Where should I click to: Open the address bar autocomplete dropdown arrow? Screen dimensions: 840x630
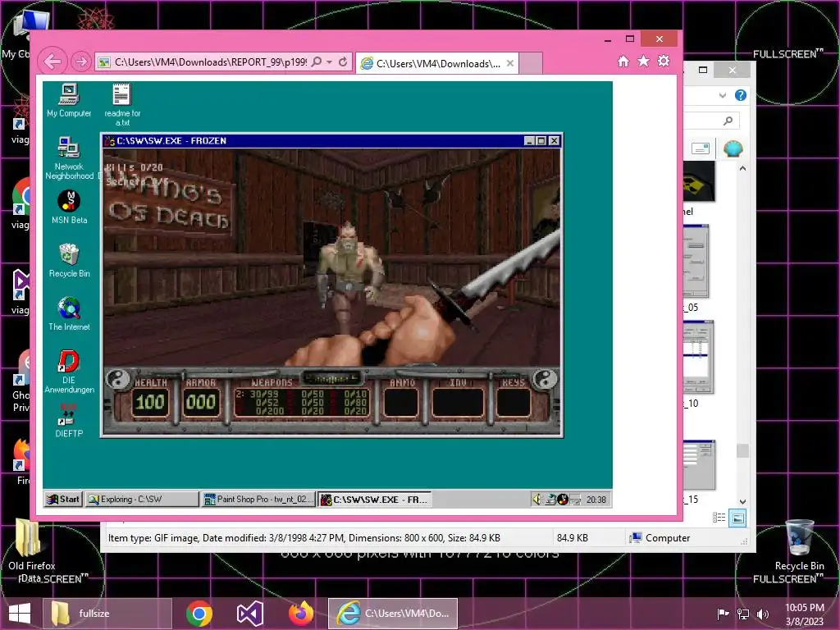[330, 62]
